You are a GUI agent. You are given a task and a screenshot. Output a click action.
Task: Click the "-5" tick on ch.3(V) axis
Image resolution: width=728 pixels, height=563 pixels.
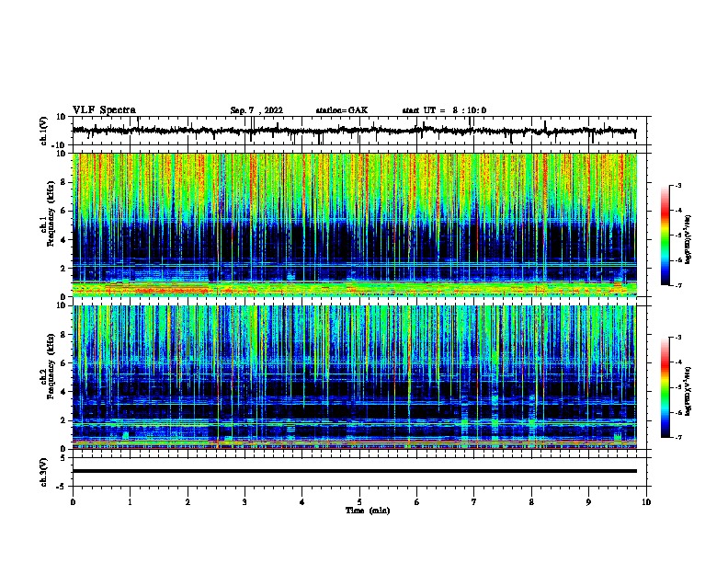(62, 487)
